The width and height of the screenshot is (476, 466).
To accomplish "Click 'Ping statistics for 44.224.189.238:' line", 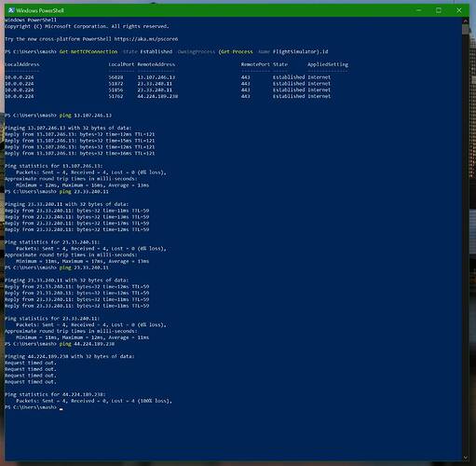I will (x=55, y=394).
